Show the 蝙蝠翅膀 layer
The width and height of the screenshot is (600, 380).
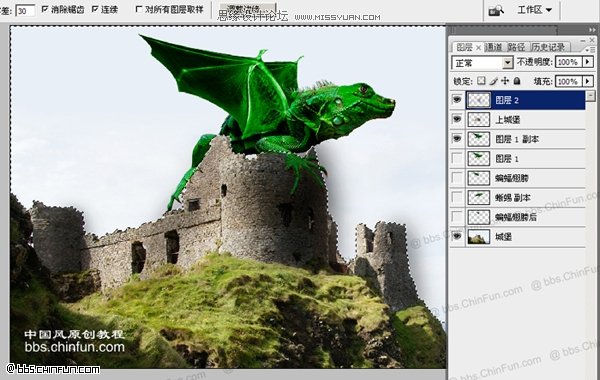(457, 178)
